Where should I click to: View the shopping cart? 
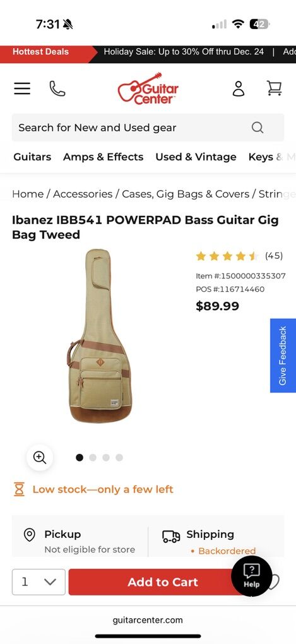tap(274, 88)
